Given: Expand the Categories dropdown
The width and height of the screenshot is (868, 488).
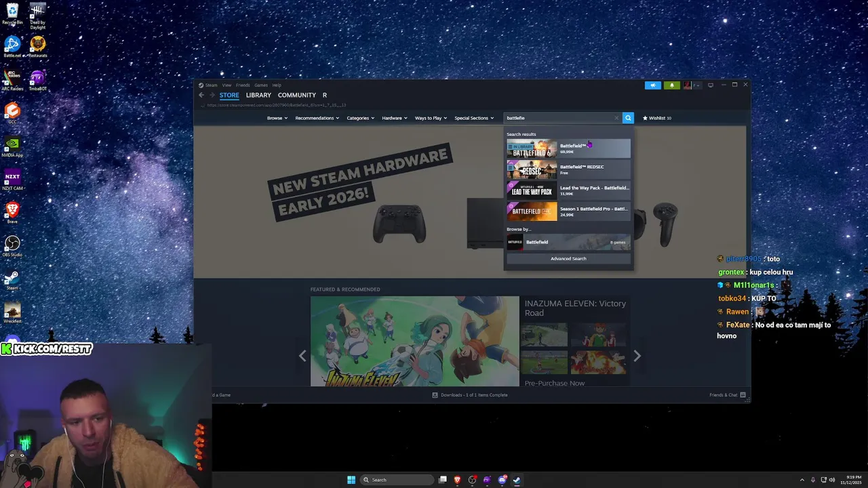Looking at the screenshot, I should coord(360,118).
